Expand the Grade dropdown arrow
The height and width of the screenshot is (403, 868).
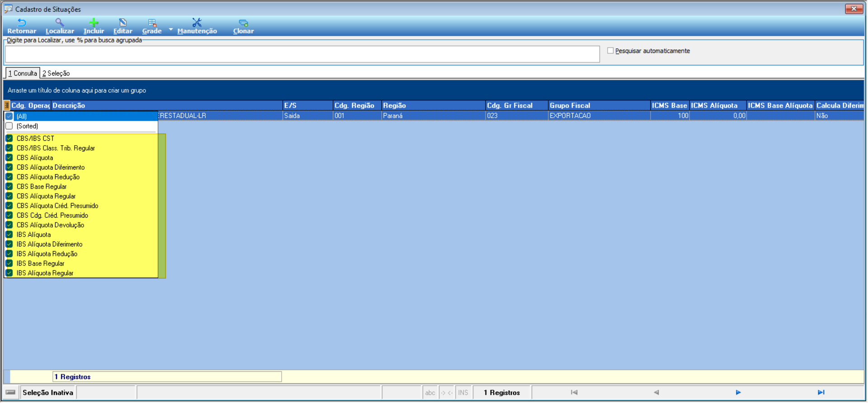(x=171, y=29)
